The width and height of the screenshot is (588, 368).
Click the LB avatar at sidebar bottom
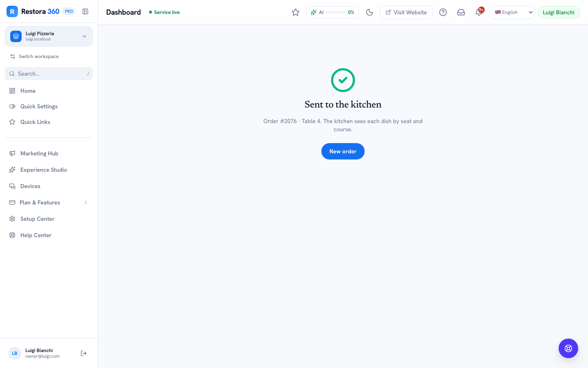pyautogui.click(x=15, y=353)
